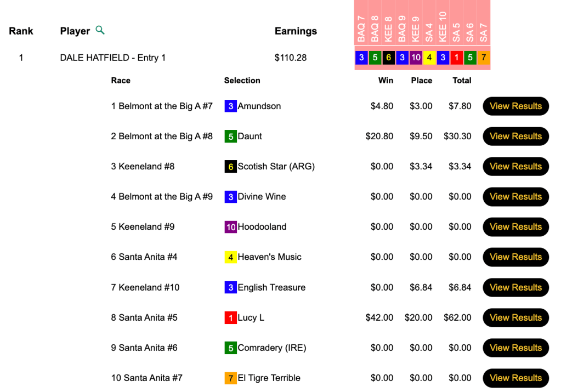Select the Rank column header
The image size is (561, 392).
tap(21, 31)
